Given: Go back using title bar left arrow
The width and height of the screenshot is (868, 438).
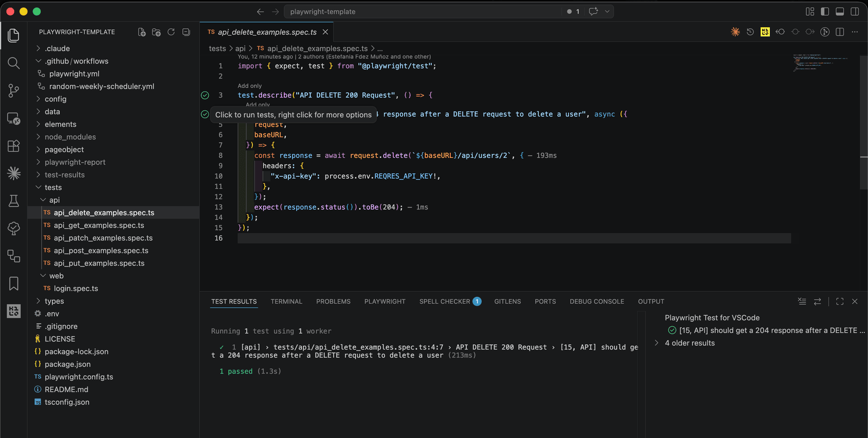Looking at the screenshot, I should pos(260,11).
